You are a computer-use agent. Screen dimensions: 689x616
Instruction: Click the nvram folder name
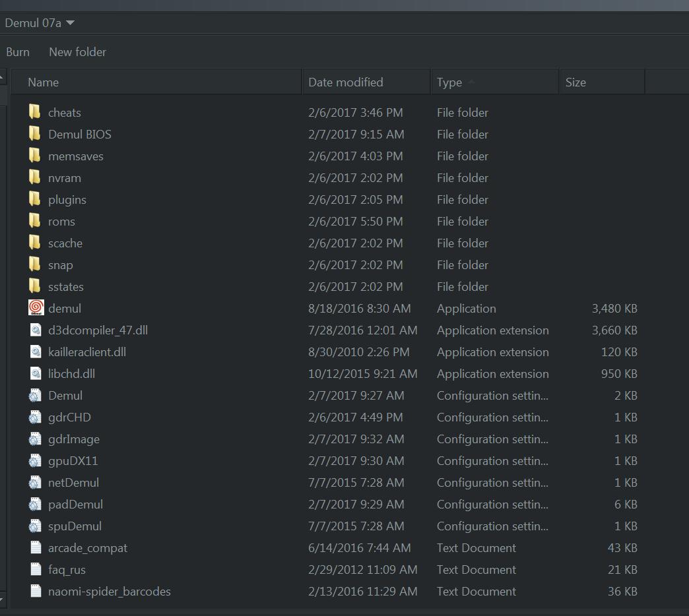(x=65, y=178)
